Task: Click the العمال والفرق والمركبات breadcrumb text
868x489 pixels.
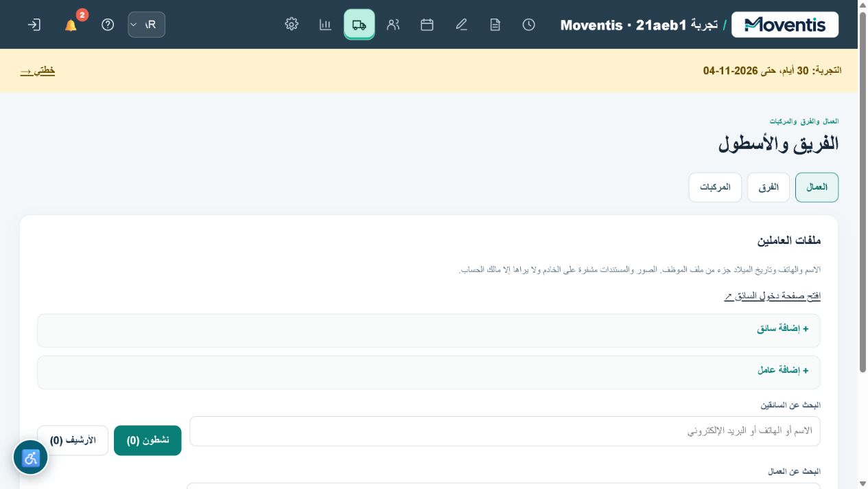Action: point(804,122)
